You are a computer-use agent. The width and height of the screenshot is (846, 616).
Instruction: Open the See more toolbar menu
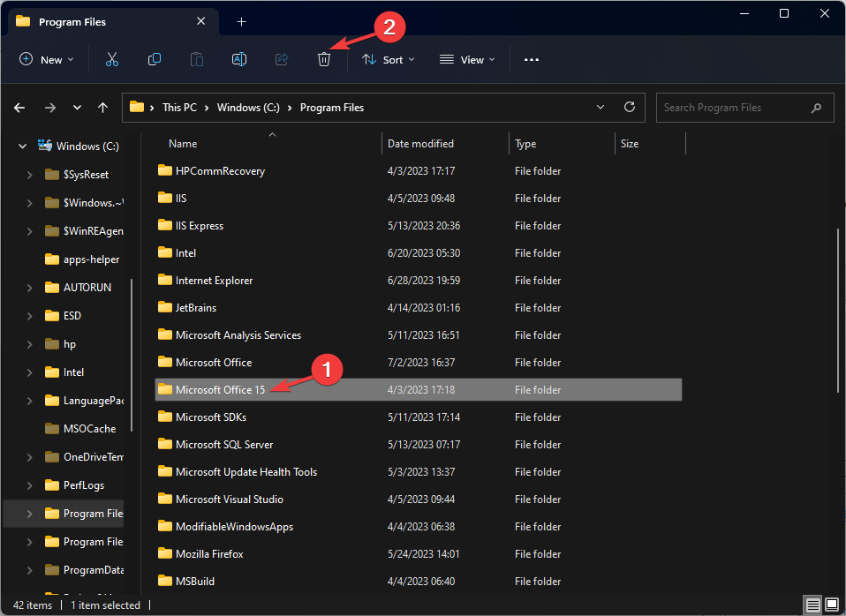(x=531, y=59)
